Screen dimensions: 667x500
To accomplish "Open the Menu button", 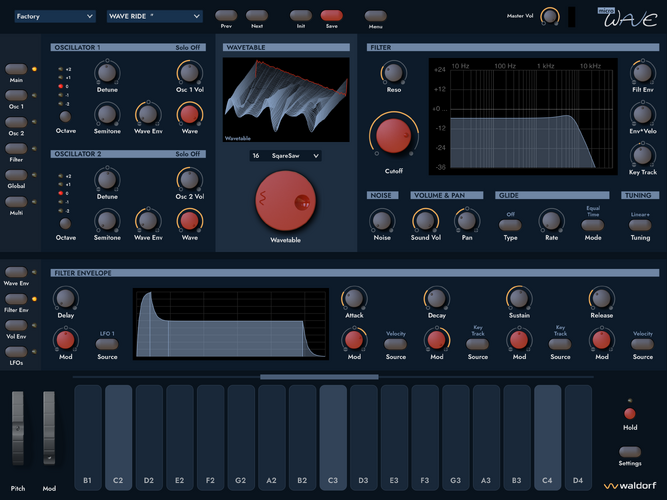I will pos(375,16).
